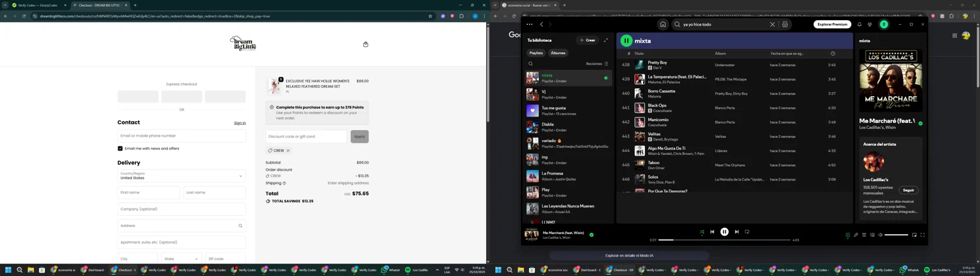
Task: Click the Explorar Premium button
Action: [x=832, y=24]
